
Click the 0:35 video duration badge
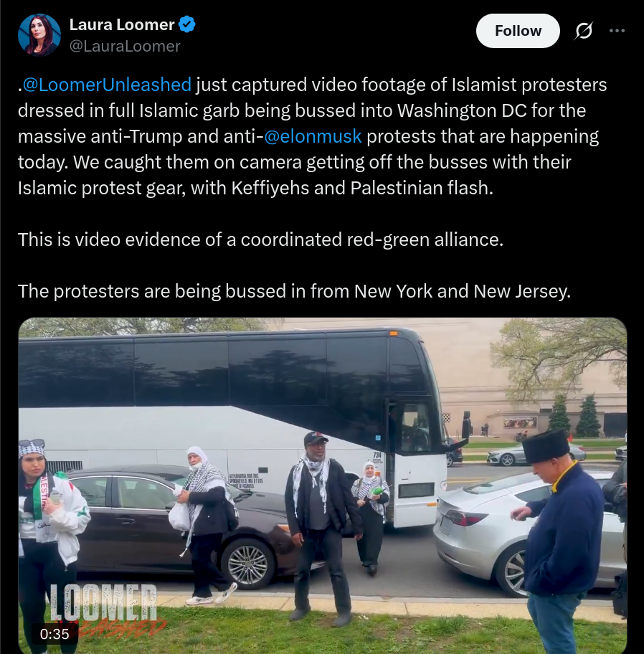tap(55, 634)
